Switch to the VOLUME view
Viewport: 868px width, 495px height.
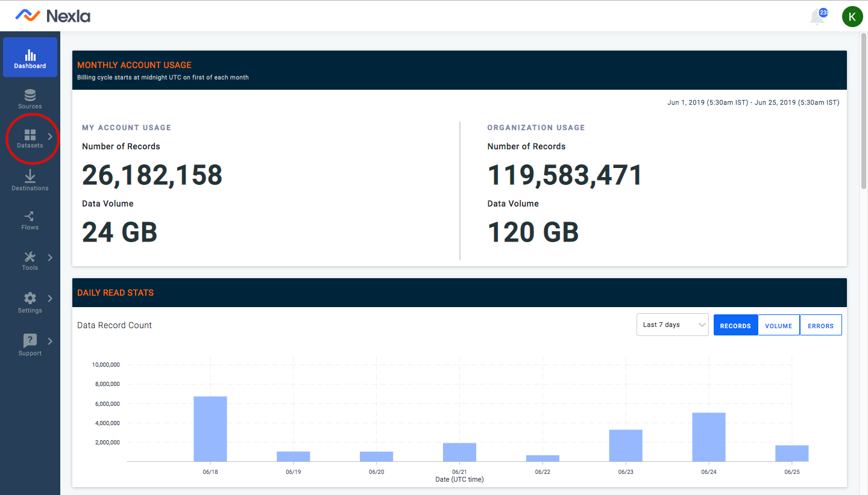[x=779, y=325]
